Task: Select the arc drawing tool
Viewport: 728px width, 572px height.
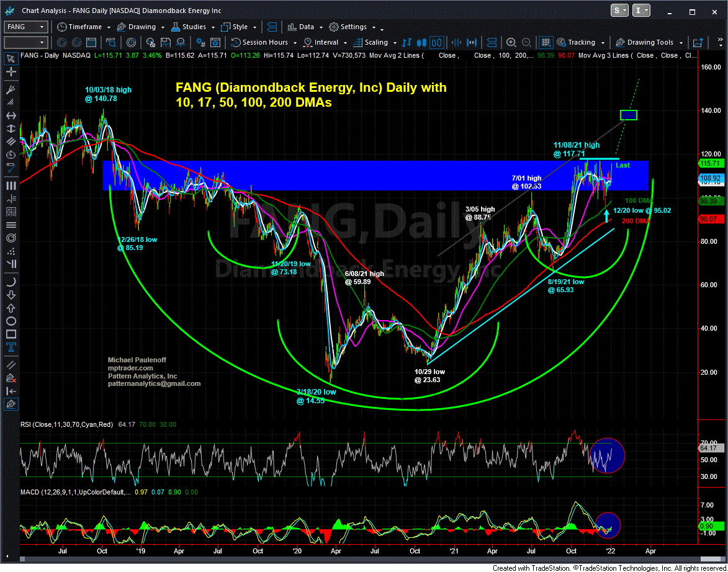Action: (10, 282)
